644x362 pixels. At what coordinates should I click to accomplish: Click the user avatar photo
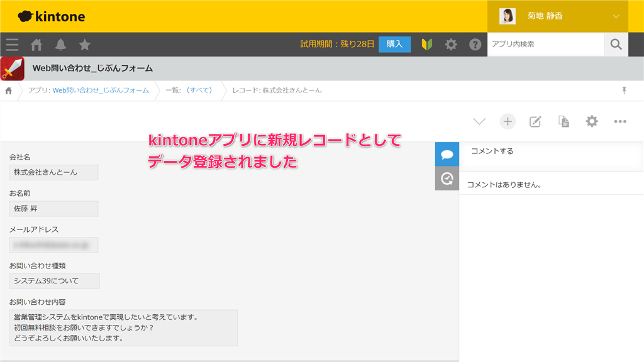(508, 16)
